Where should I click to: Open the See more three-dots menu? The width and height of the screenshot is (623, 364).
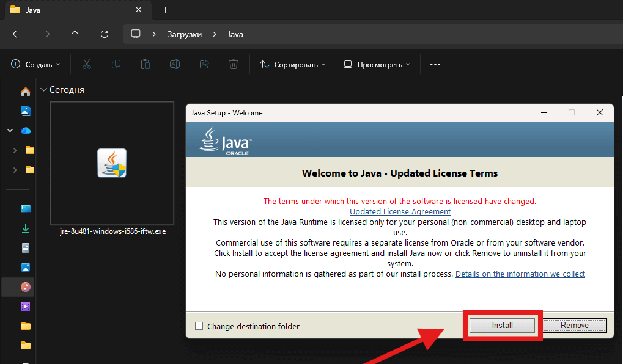(435, 64)
